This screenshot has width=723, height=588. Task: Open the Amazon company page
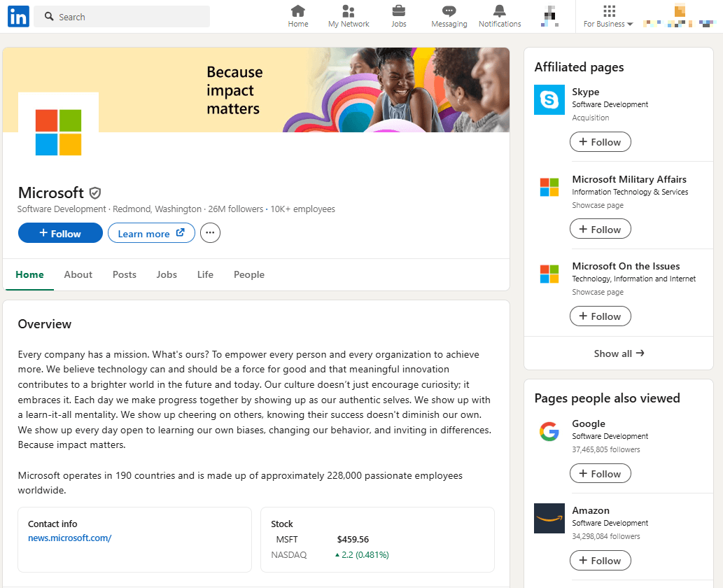tap(591, 510)
